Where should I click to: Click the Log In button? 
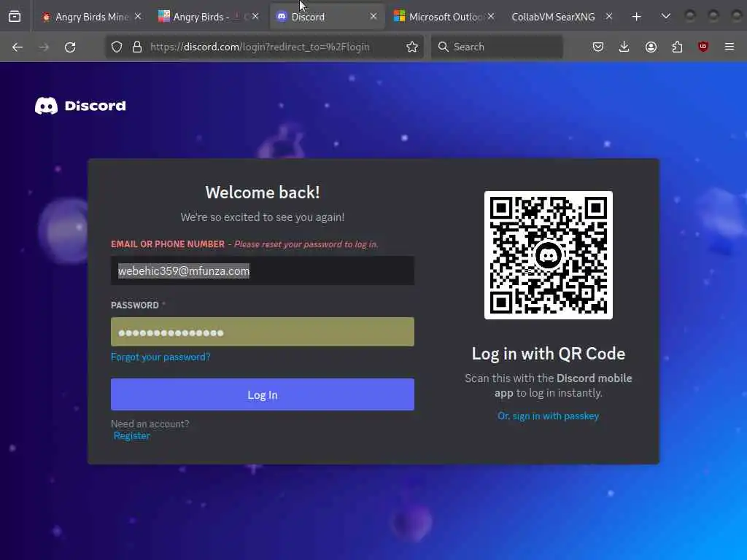263,394
